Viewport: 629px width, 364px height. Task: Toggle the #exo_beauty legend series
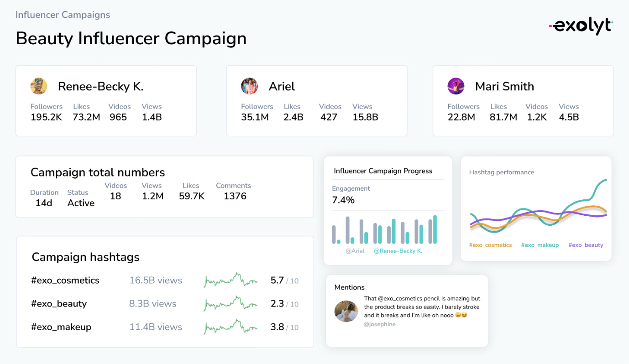click(586, 245)
